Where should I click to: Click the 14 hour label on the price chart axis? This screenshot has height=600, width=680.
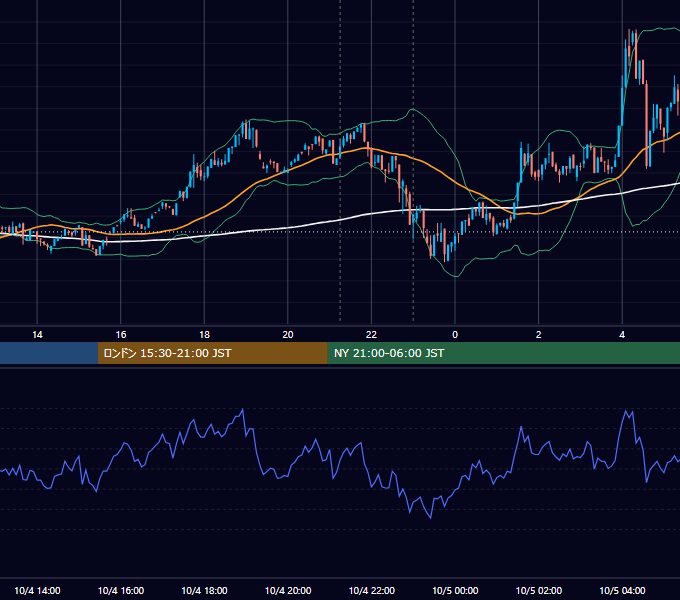[x=37, y=335]
